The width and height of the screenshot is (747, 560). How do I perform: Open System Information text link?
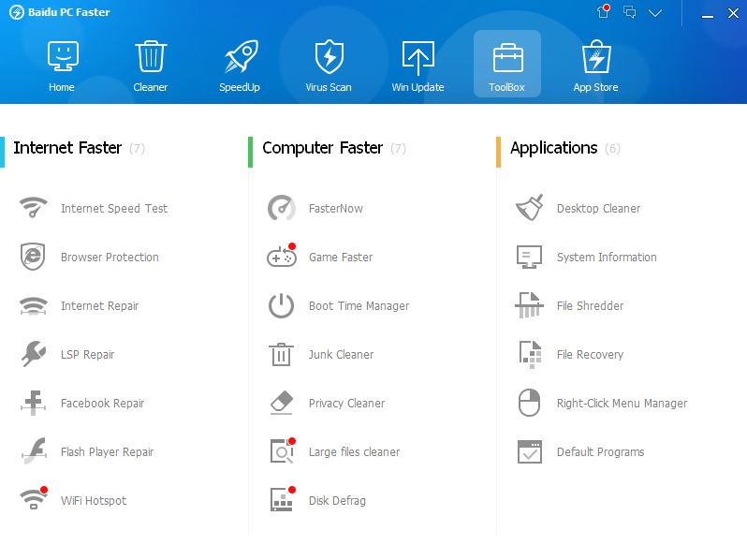607,257
